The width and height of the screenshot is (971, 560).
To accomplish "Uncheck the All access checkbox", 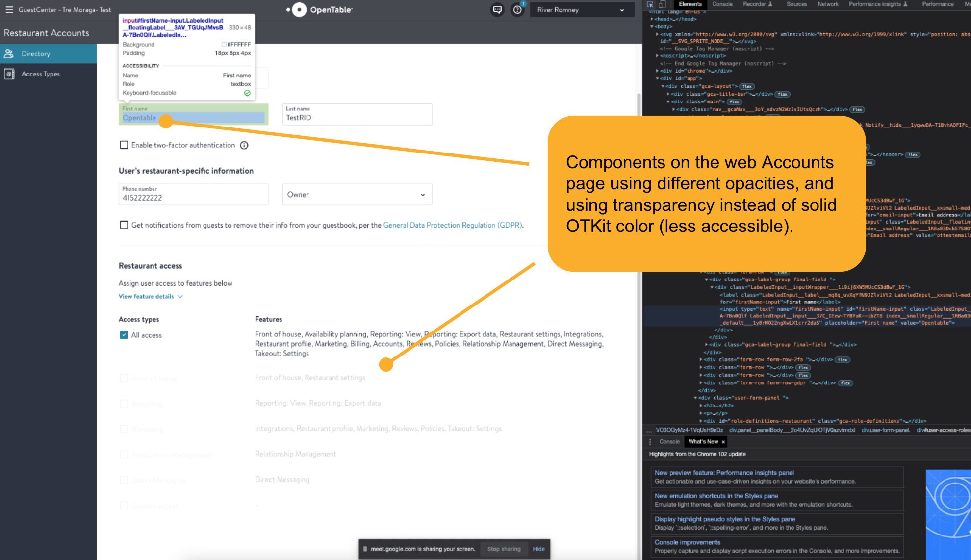I will pos(124,335).
